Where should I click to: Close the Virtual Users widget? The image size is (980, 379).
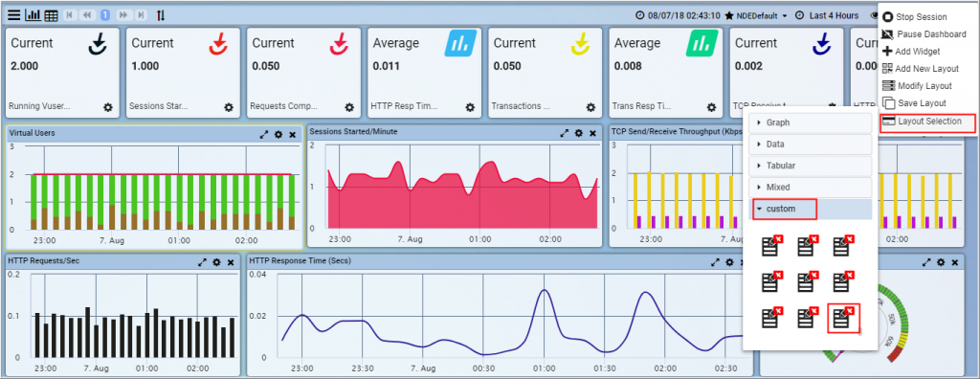(x=293, y=134)
